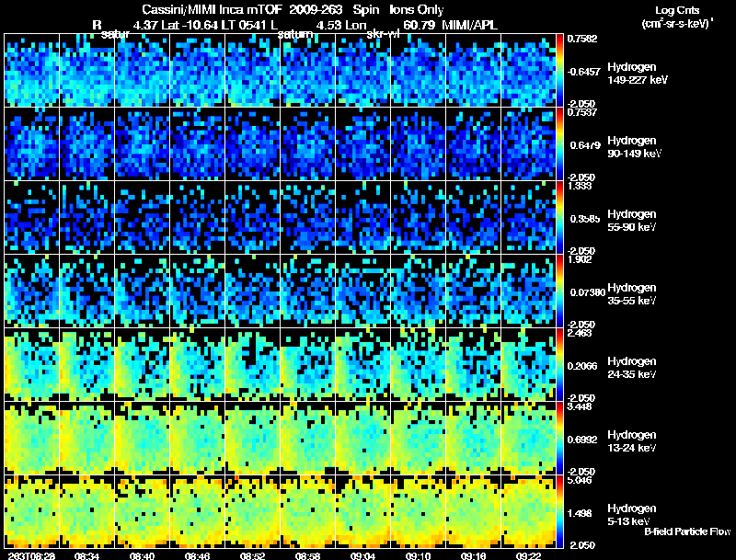The height and width of the screenshot is (560, 736).
Task: Click the '09:04' time axis label
Action: coord(362,556)
